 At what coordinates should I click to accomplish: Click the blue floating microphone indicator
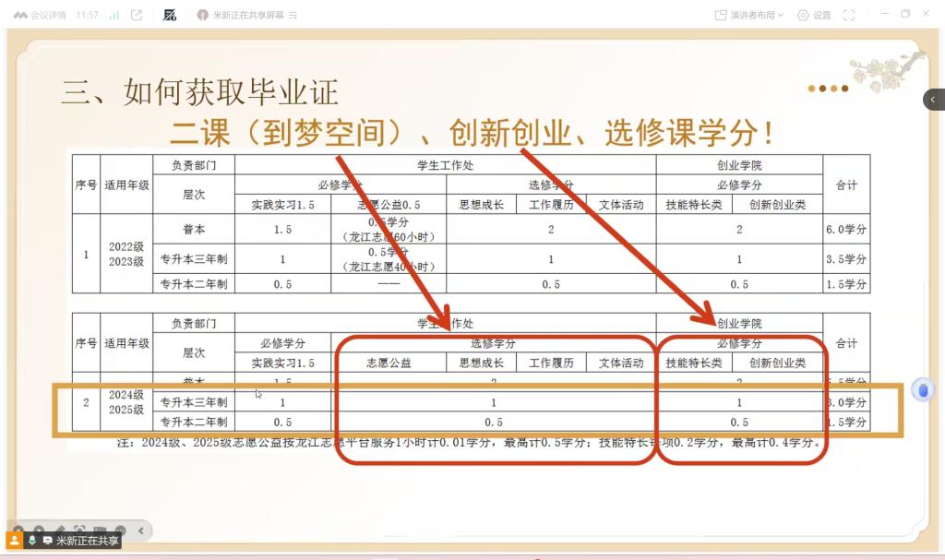[x=922, y=390]
